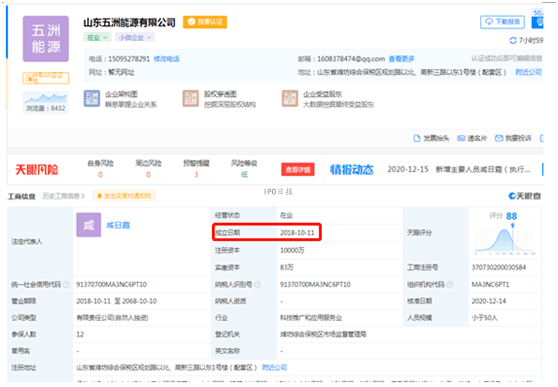Click the 我要认证 orange certification badge
The image size is (558, 387).
pyautogui.click(x=205, y=22)
